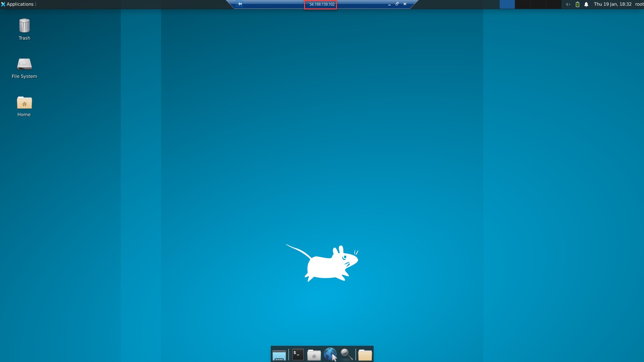The image size is (644, 362).
Task: Select the File System desktop icon
Action: pos(24,68)
